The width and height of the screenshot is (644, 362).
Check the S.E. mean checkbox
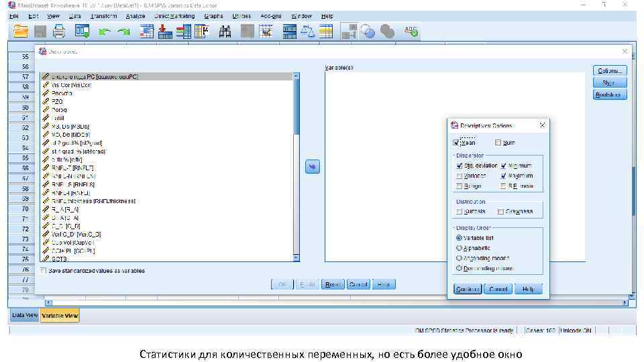(503, 186)
